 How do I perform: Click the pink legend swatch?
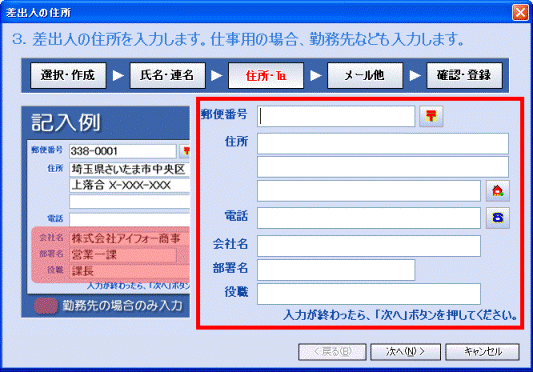(46, 306)
